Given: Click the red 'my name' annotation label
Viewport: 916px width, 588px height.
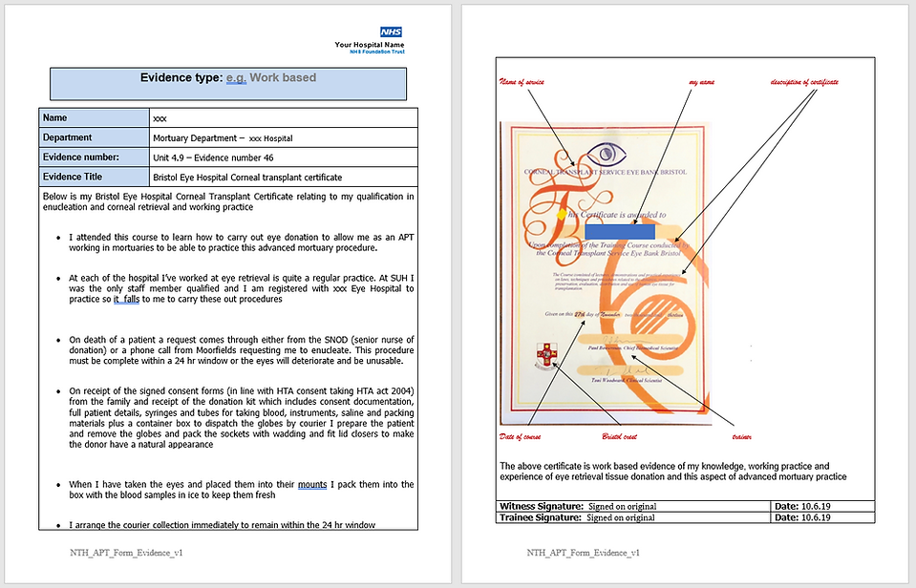Looking at the screenshot, I should (x=702, y=82).
